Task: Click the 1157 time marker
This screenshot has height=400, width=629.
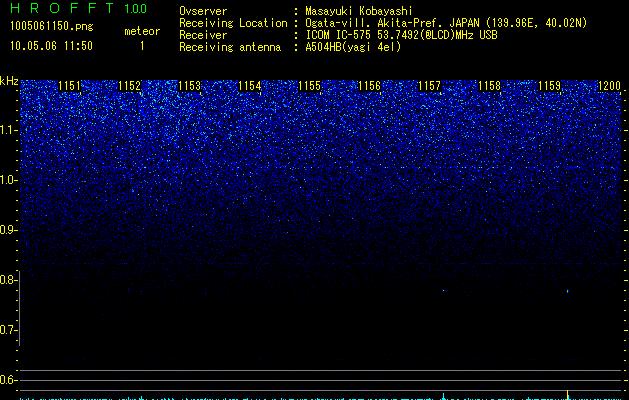Action: [x=429, y=85]
